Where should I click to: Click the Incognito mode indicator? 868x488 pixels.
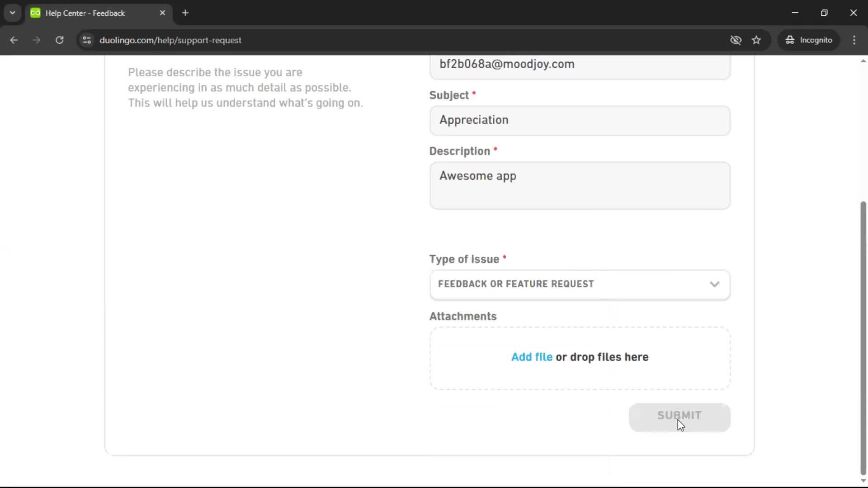pyautogui.click(x=809, y=40)
